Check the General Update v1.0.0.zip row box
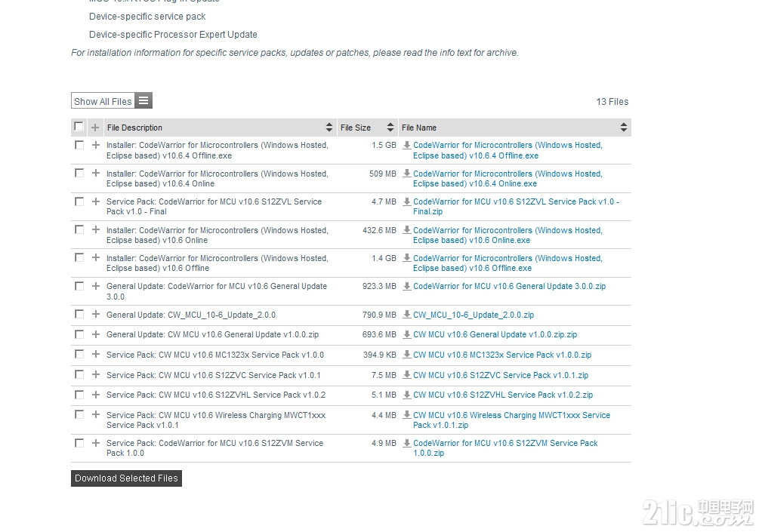This screenshot has width=759, height=532. tap(79, 334)
